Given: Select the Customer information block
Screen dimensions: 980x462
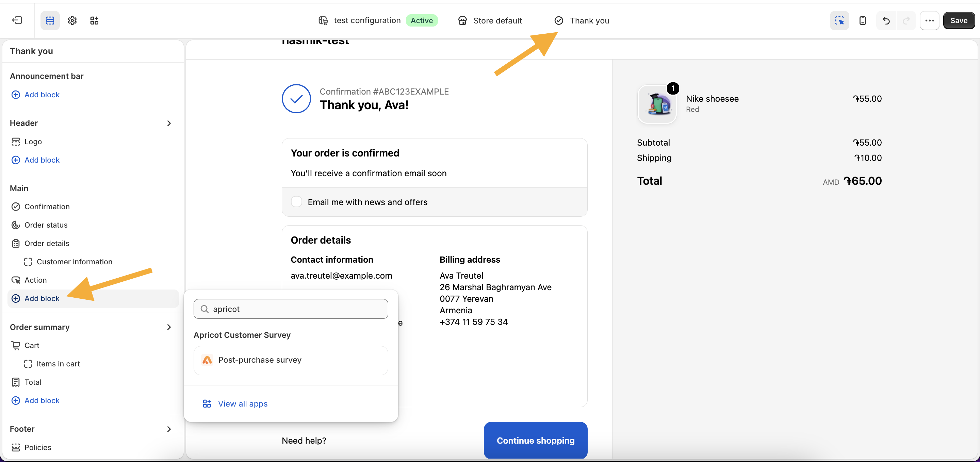Looking at the screenshot, I should pos(68,262).
